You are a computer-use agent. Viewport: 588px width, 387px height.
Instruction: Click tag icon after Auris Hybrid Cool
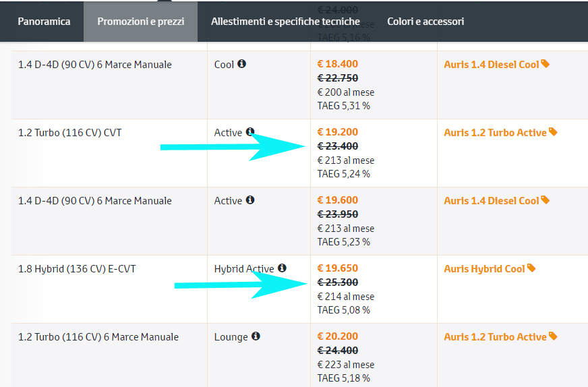[531, 268]
